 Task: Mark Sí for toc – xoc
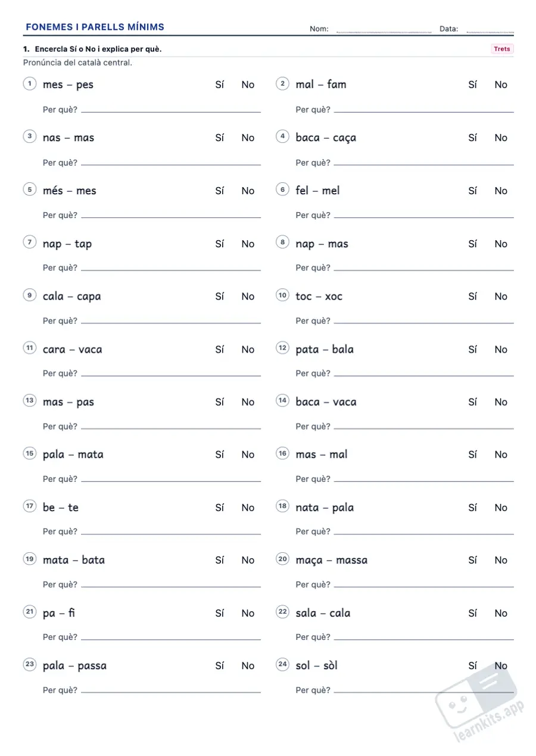click(473, 296)
